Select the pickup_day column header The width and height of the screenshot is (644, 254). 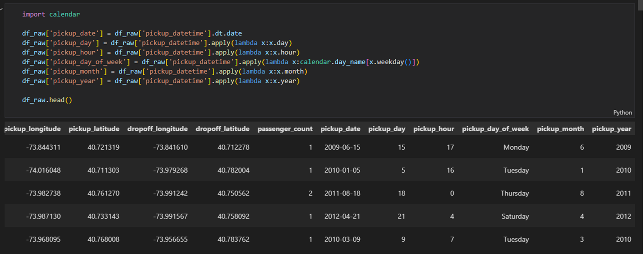(387, 129)
